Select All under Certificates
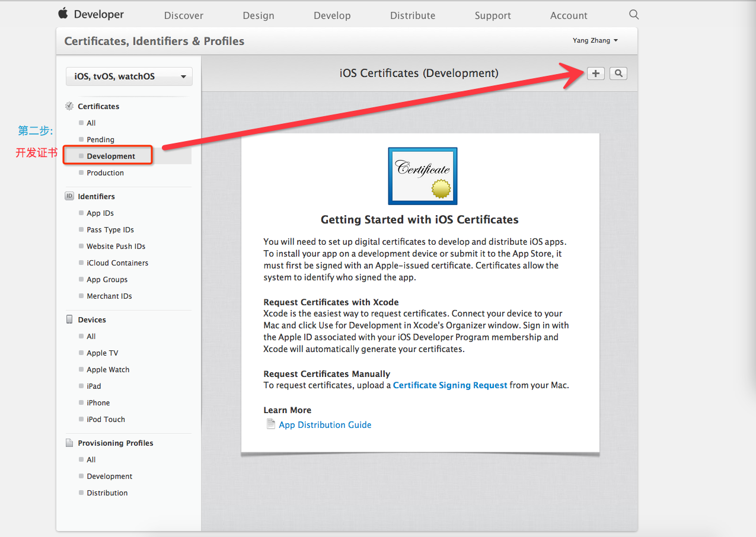This screenshot has width=756, height=537. click(x=91, y=123)
